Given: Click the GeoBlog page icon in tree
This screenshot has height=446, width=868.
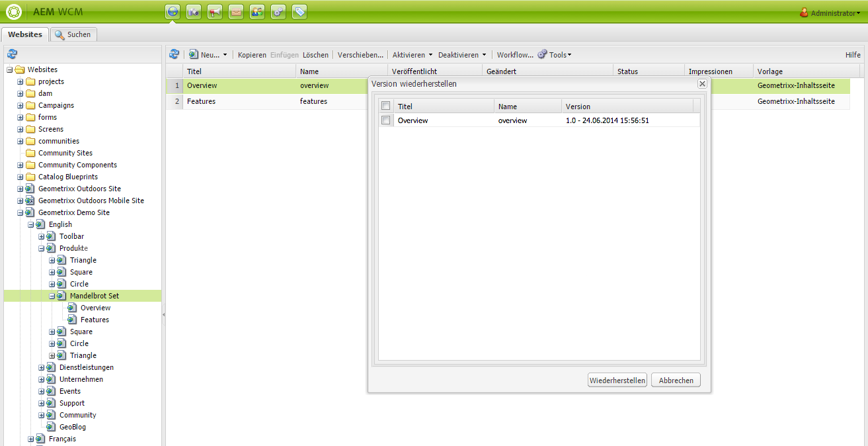Looking at the screenshot, I should pos(52,427).
